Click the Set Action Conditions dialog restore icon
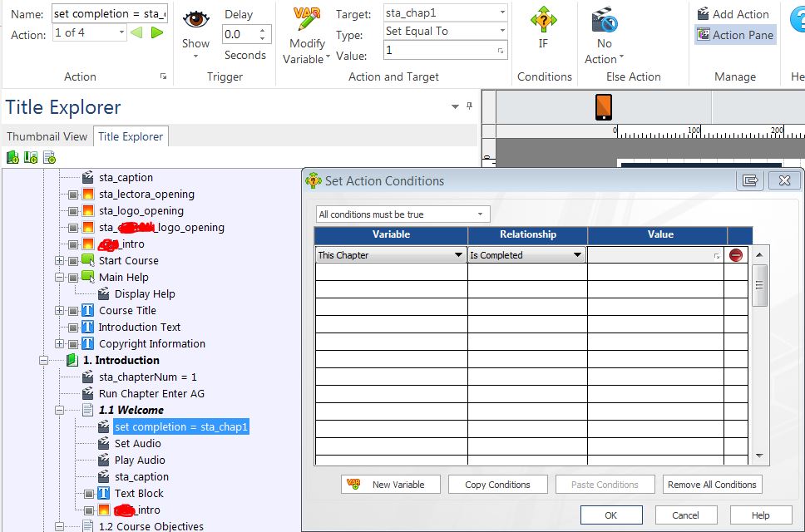The image size is (805, 532). 750,180
